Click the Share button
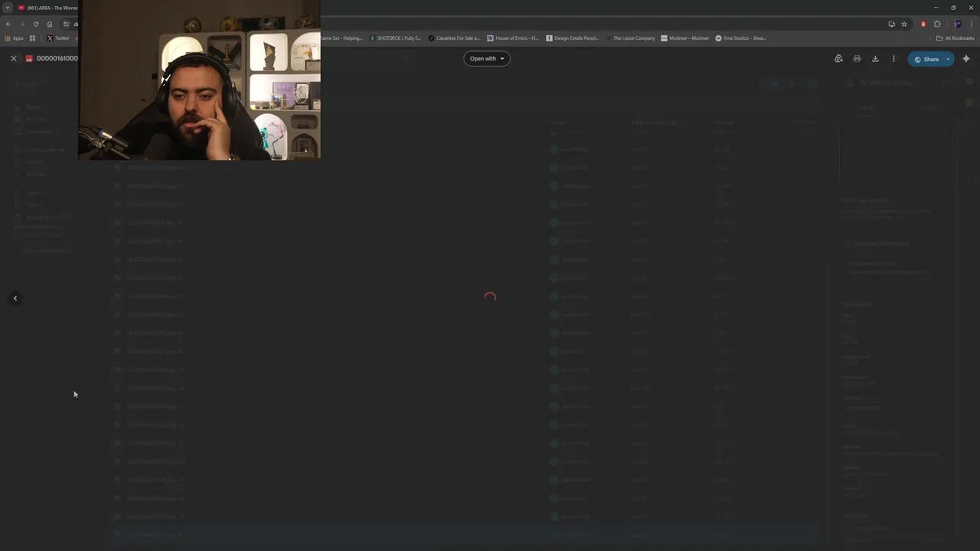This screenshot has height=551, width=980. [926, 59]
